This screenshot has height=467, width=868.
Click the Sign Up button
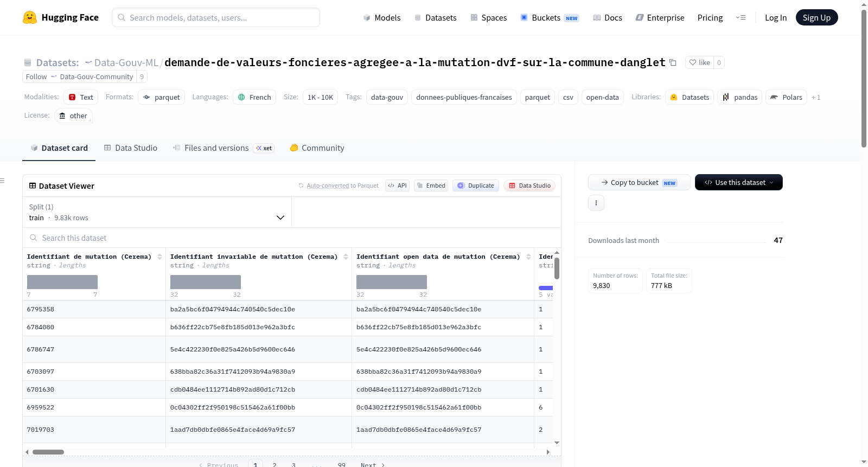click(816, 17)
